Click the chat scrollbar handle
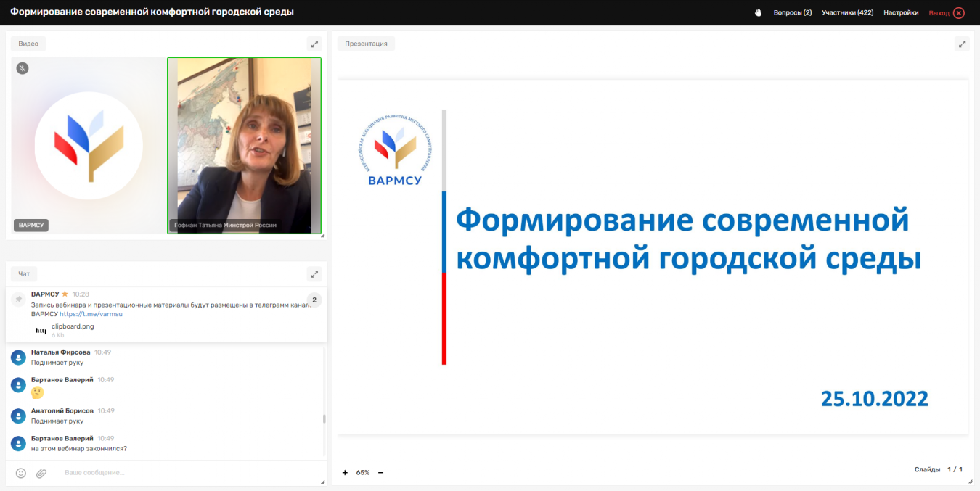The width and height of the screenshot is (980, 491). point(324,418)
